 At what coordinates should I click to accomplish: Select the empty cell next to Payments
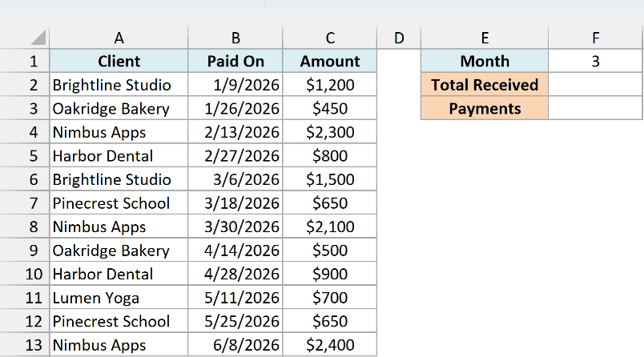point(595,108)
